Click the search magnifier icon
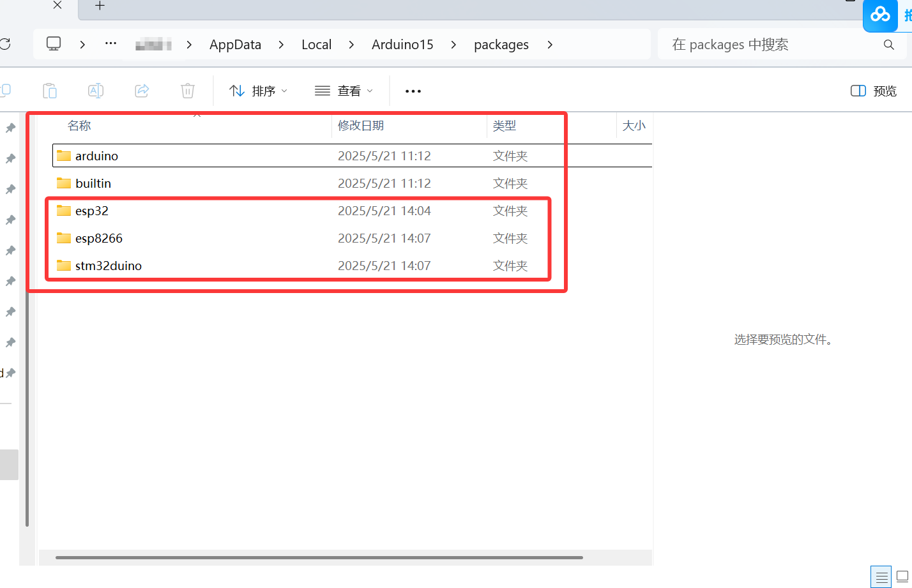This screenshot has height=588, width=912. [888, 45]
